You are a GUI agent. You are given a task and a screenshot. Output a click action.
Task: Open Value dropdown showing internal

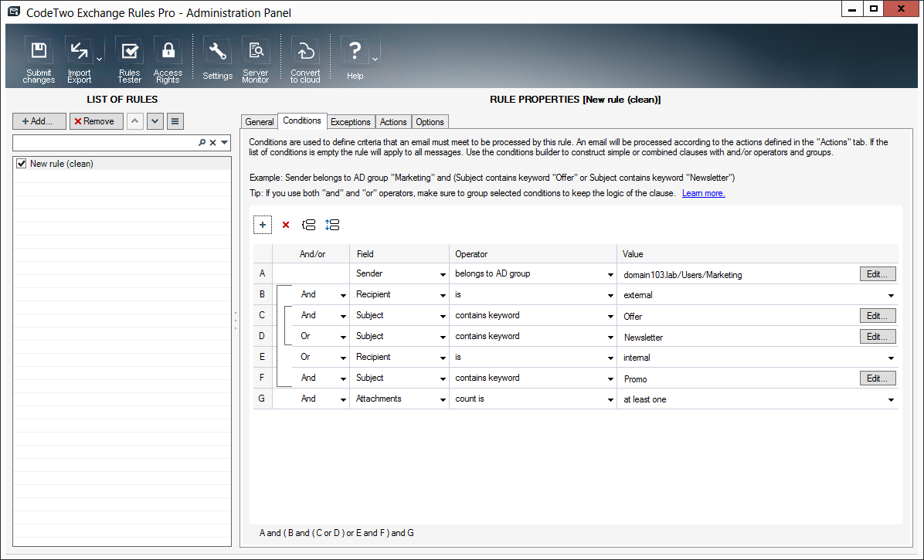coord(891,358)
